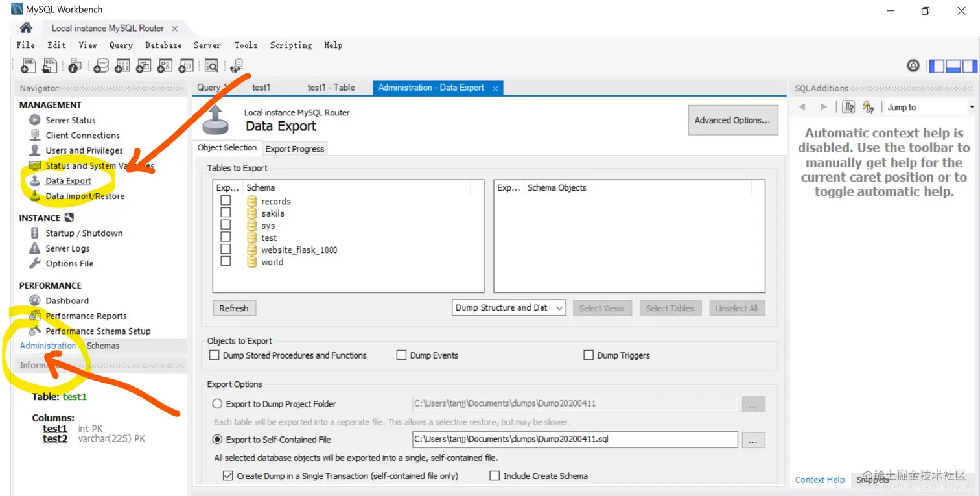Switch to Schemas navigator tab
The width and height of the screenshot is (980, 496).
(x=103, y=346)
